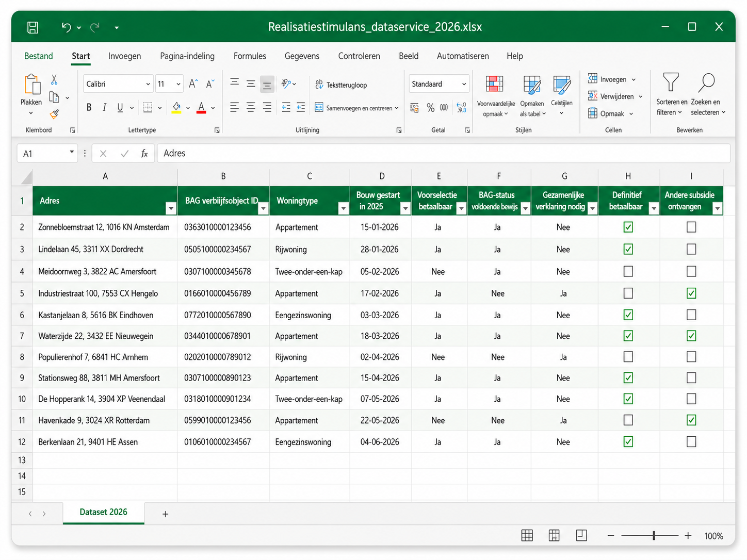Open the Standaard number format dropdown
Image resolution: width=747 pixels, height=560 pixels.
pyautogui.click(x=464, y=84)
